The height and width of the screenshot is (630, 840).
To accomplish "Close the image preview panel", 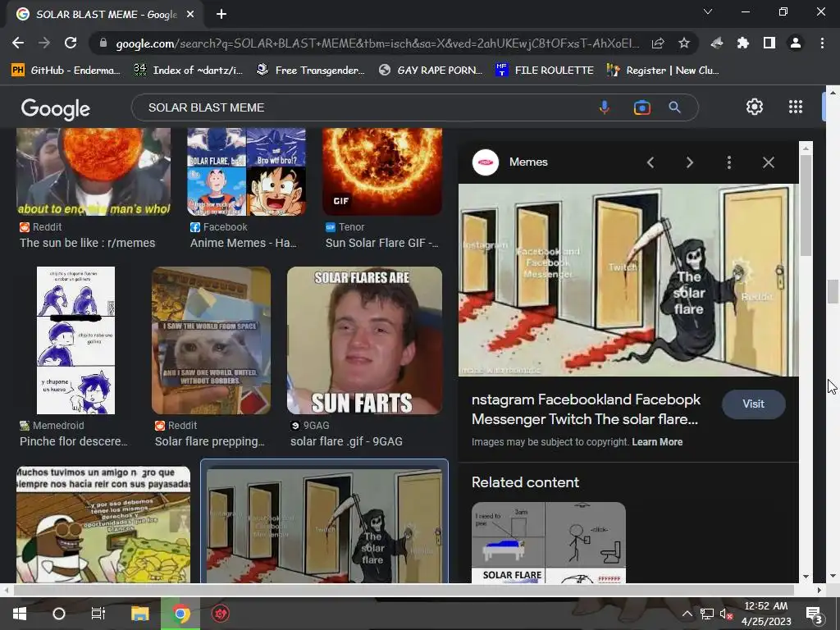I will [768, 162].
